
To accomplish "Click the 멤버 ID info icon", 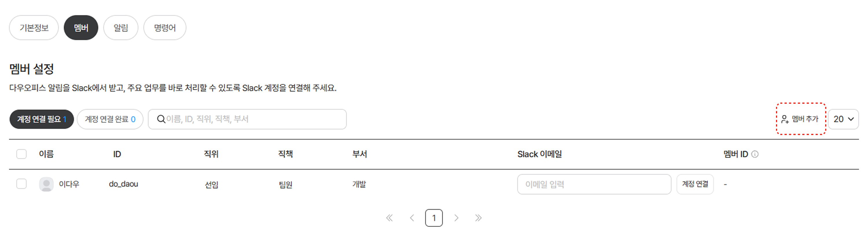I will pos(755,154).
